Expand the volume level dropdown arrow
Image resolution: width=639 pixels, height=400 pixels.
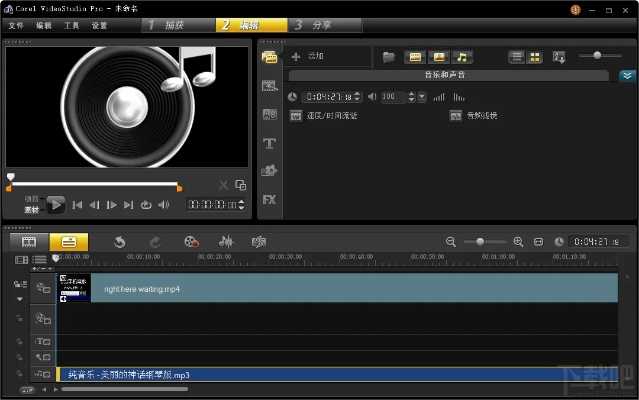click(x=423, y=97)
